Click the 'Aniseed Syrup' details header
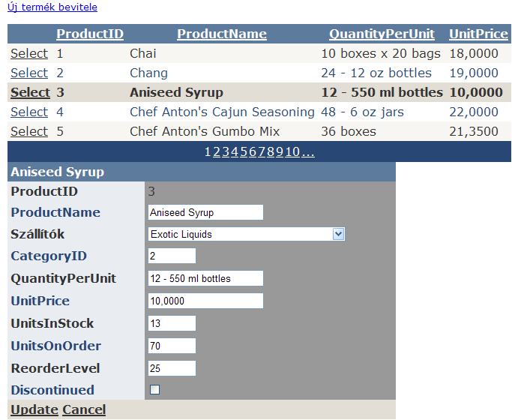512x420 pixels. (58, 172)
